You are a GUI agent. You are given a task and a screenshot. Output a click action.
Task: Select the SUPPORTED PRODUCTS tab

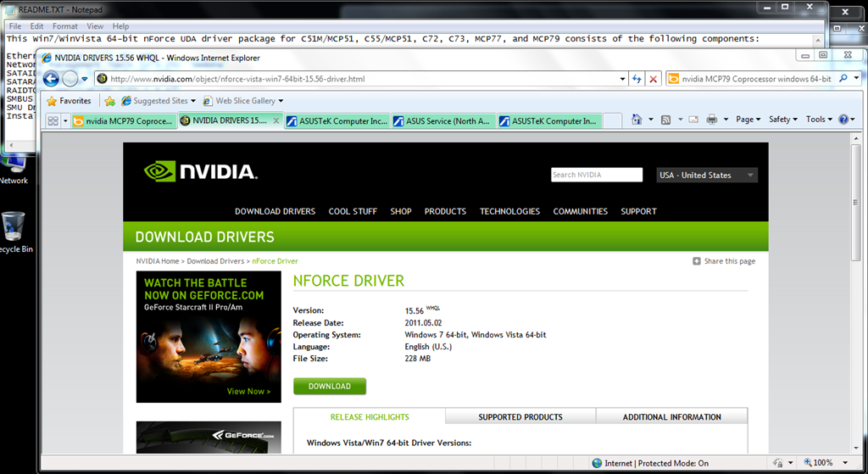tap(520, 417)
